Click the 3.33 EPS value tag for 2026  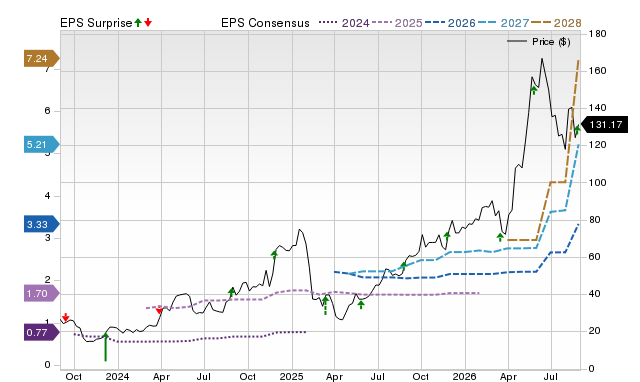41,224
